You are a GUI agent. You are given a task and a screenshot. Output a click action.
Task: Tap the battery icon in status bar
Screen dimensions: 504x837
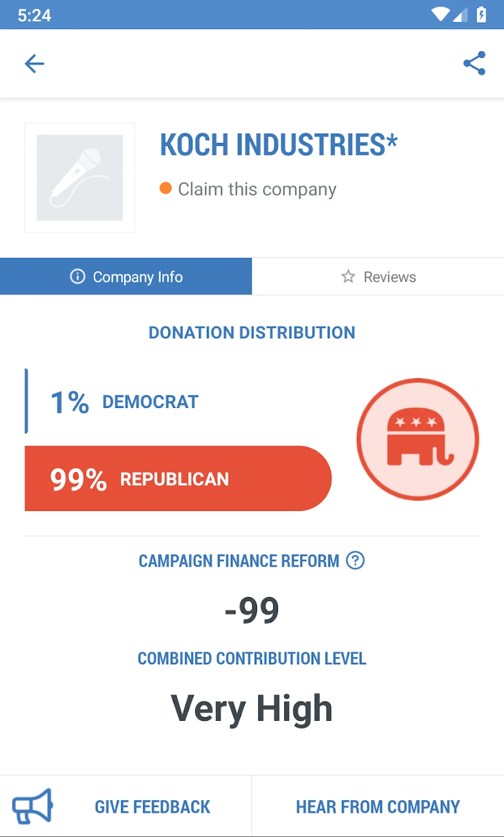click(x=481, y=15)
